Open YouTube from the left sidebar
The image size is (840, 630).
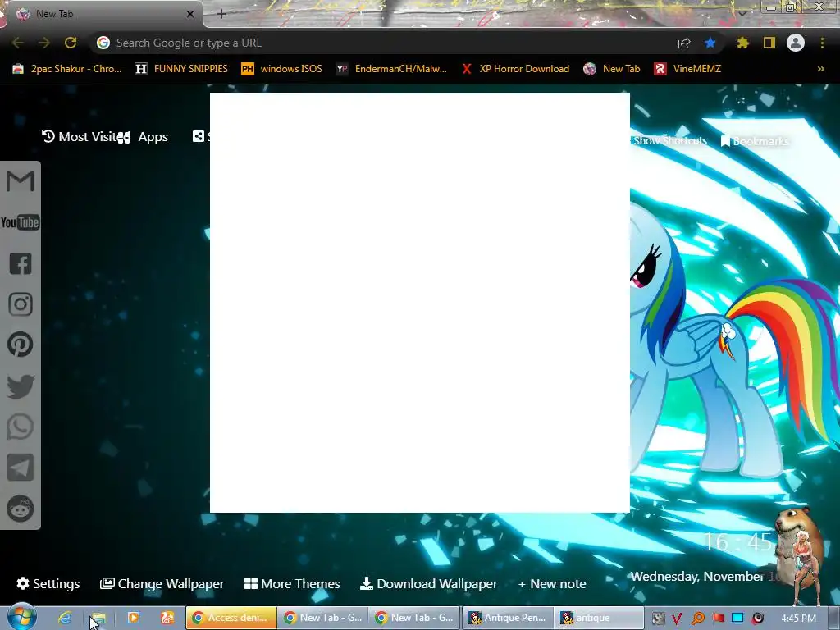[21, 222]
